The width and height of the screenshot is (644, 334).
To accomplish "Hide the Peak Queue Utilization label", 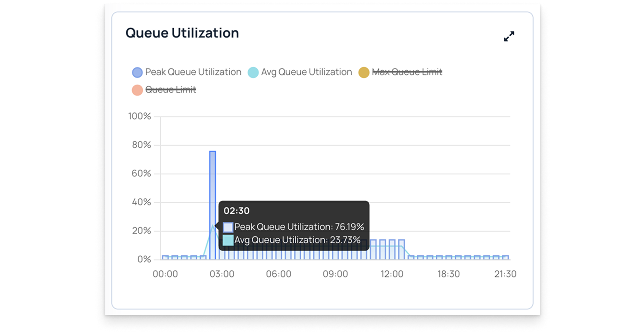I will tap(193, 72).
